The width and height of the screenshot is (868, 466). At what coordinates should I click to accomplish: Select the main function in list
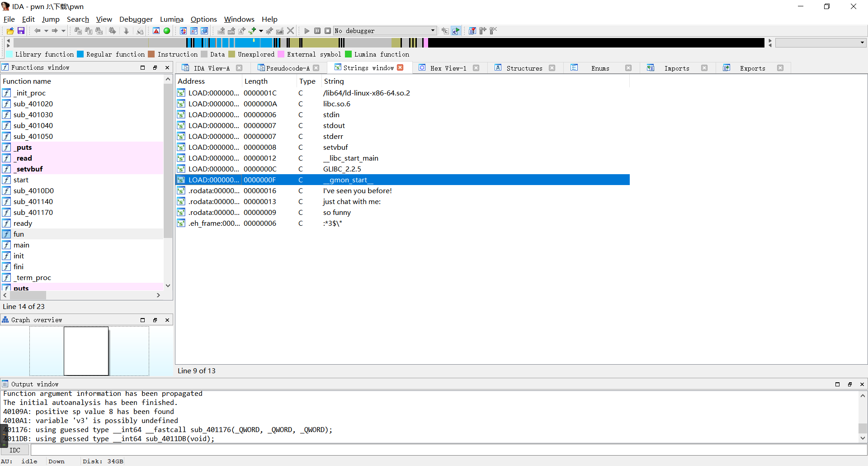click(21, 245)
